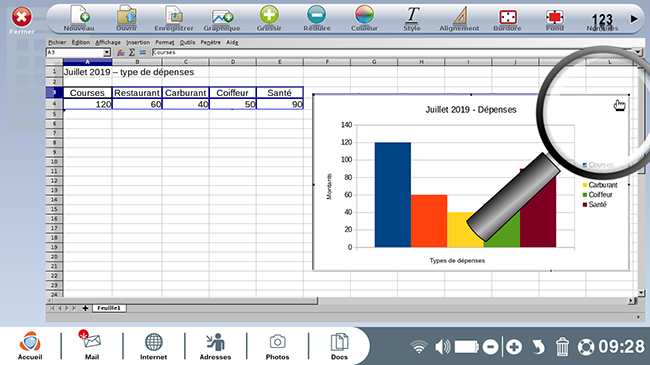The width and height of the screenshot is (650, 365).
Task: Toggle the sound volume icon
Action: (x=443, y=347)
